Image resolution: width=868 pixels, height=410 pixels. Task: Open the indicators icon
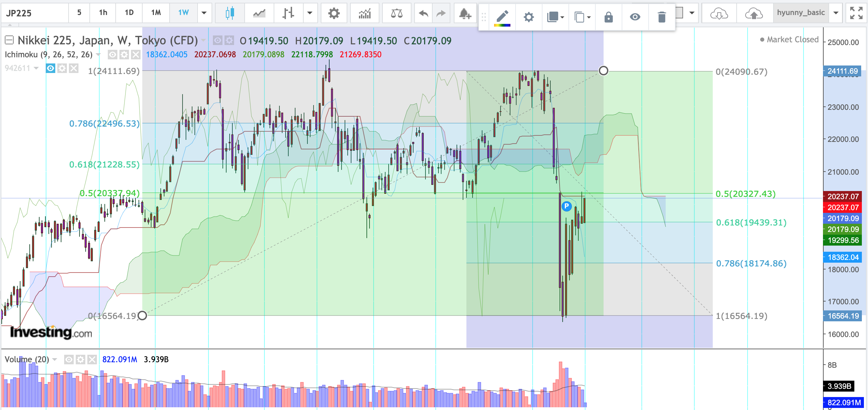tap(364, 13)
